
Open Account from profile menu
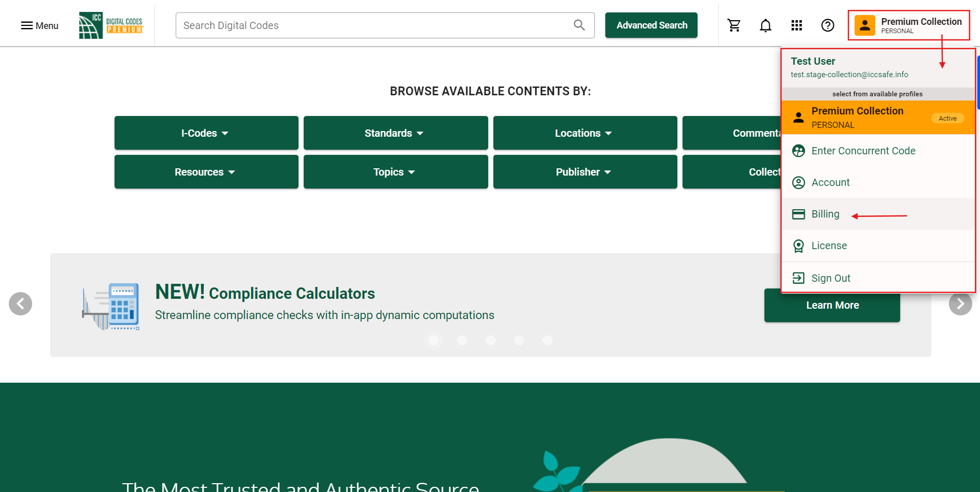[x=878, y=182]
